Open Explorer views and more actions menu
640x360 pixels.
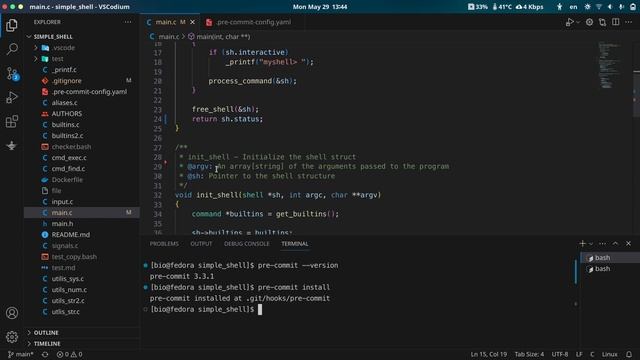(128, 22)
